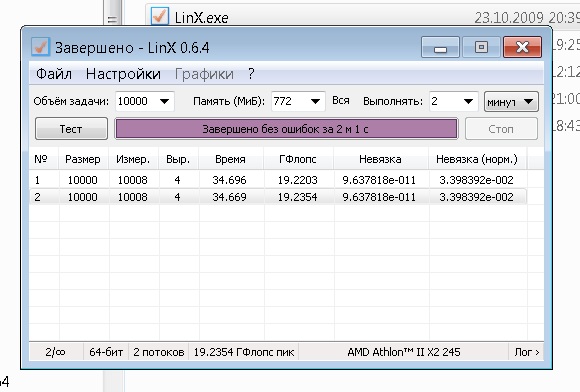
Task: Expand the Выполнять count dropdown arrow
Action: click(468, 101)
